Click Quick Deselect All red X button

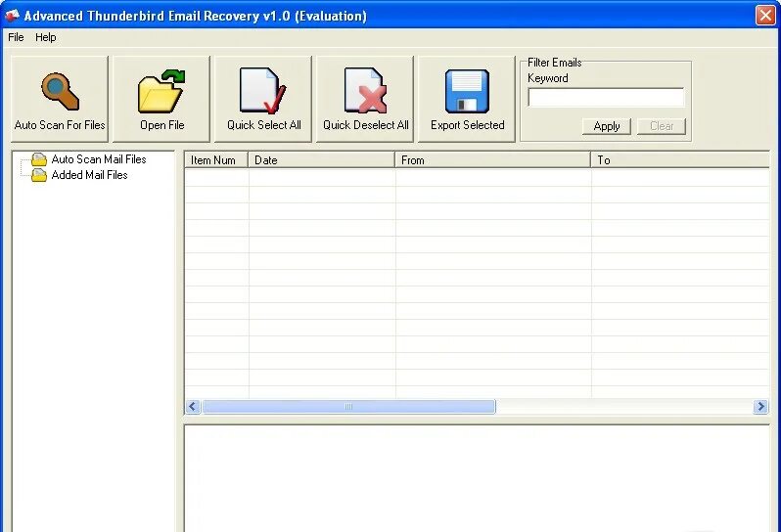click(365, 99)
